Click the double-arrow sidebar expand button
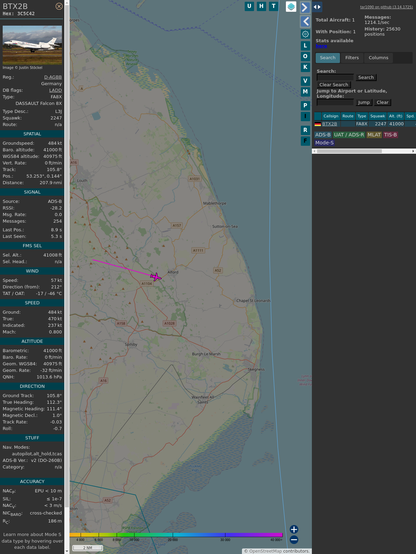 click(x=317, y=7)
